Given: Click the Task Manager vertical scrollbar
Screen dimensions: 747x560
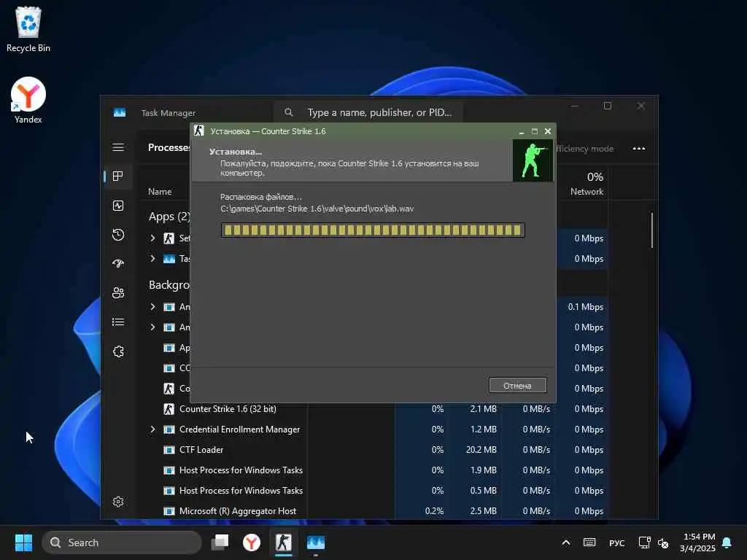Looking at the screenshot, I should [651, 230].
